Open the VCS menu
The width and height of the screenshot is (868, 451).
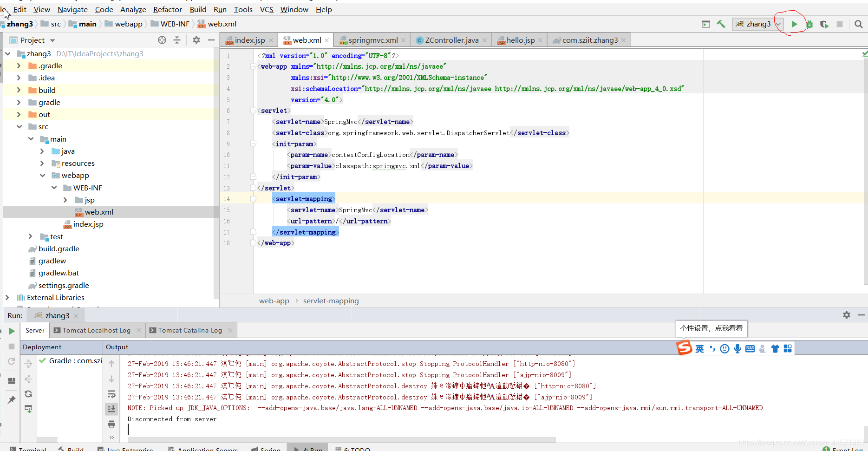[267, 10]
